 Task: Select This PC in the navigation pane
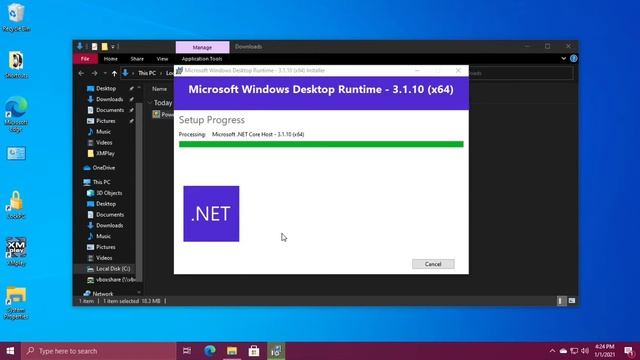pyautogui.click(x=101, y=182)
